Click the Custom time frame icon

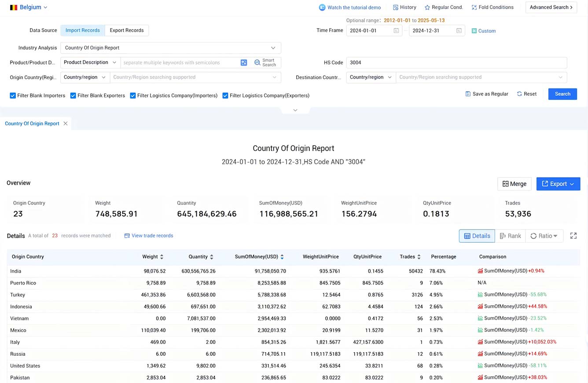474,31
